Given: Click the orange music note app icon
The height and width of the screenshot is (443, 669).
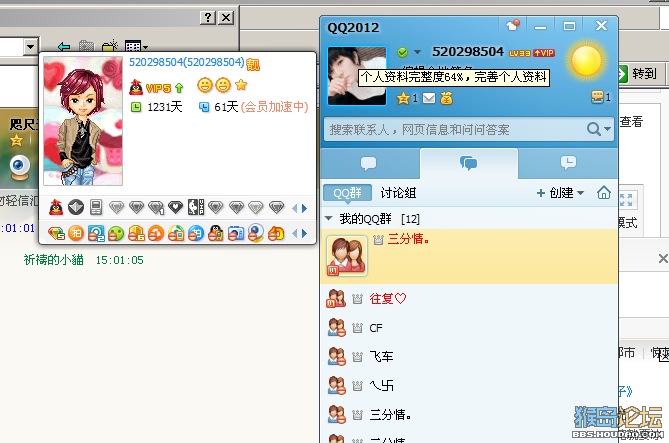Looking at the screenshot, I should tap(156, 233).
